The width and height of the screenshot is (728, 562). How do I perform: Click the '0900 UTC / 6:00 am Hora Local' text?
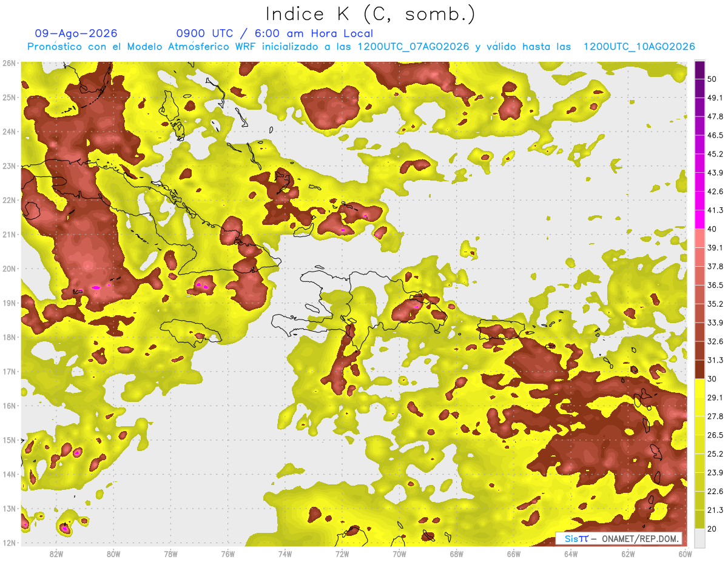point(274,33)
